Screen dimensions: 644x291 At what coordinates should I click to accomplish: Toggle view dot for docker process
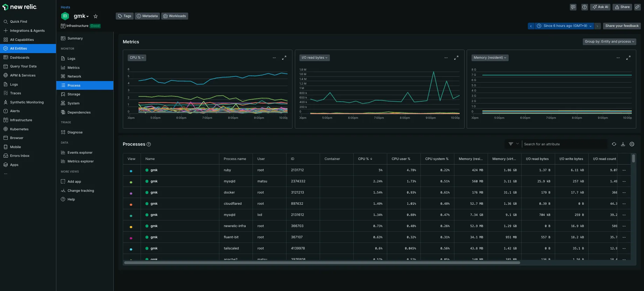(x=131, y=194)
